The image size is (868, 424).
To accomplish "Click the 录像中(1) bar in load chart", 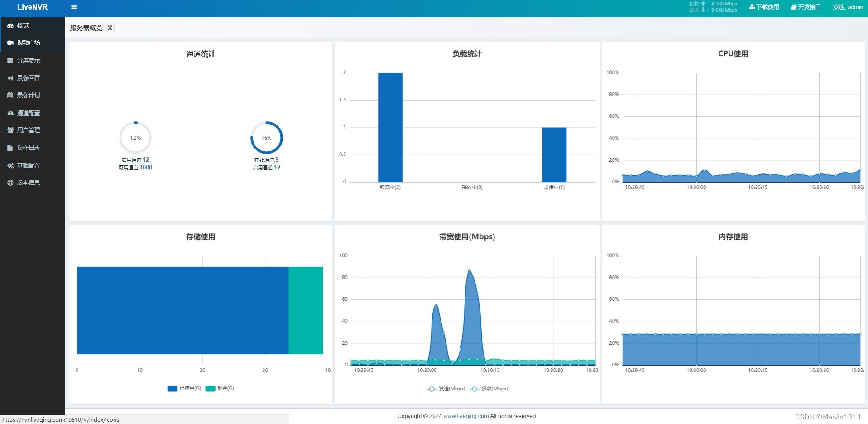I will point(554,155).
